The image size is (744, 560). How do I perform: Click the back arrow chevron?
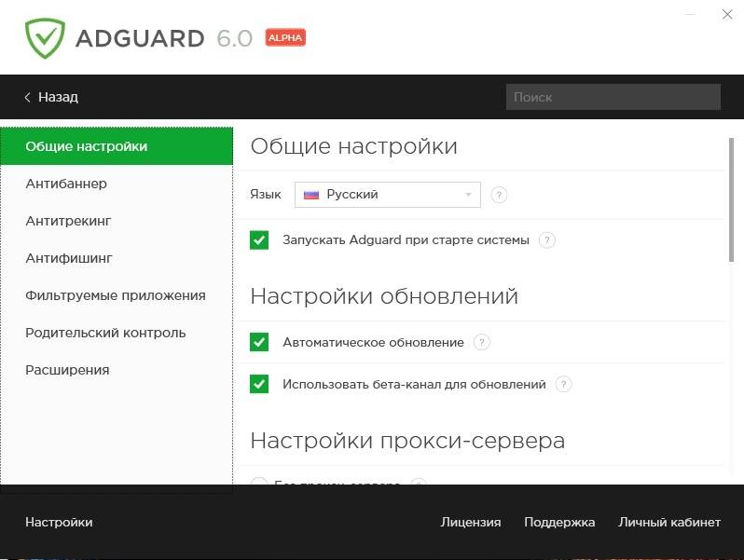tap(28, 97)
